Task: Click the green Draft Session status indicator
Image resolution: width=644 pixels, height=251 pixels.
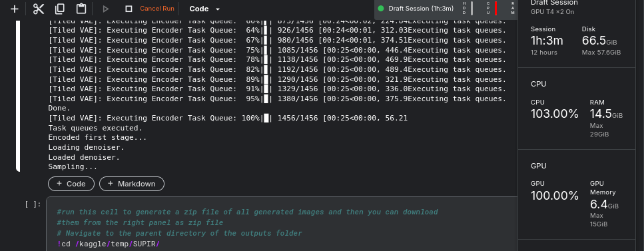Action: pyautogui.click(x=381, y=8)
